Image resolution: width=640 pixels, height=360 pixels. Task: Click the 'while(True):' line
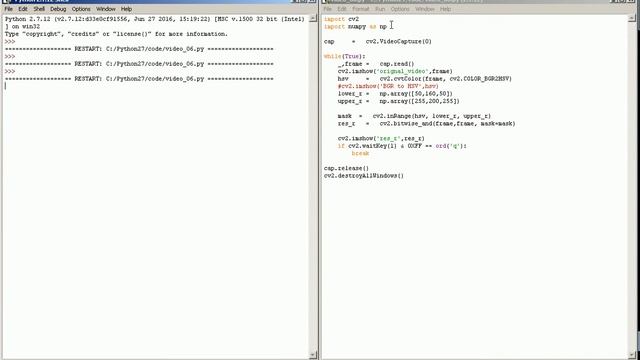pos(344,56)
